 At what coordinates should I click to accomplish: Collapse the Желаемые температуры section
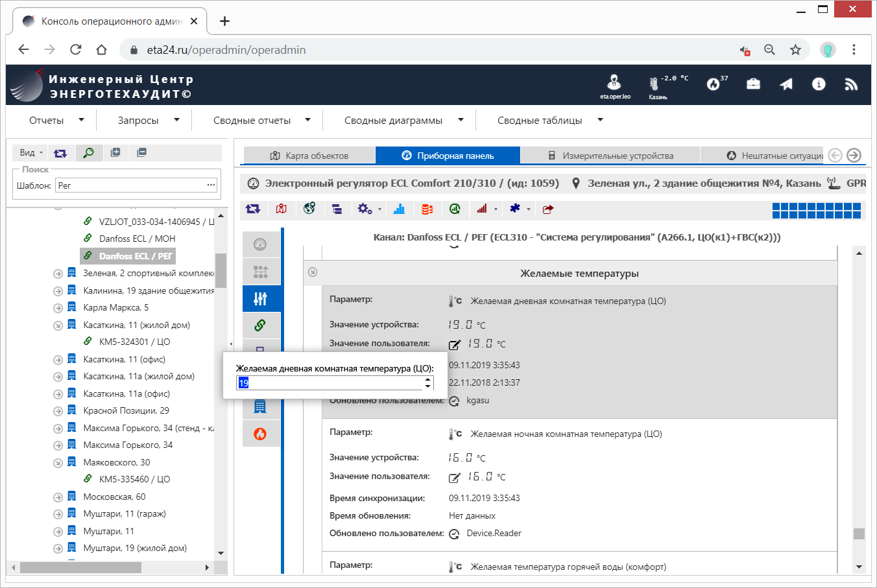(x=313, y=272)
